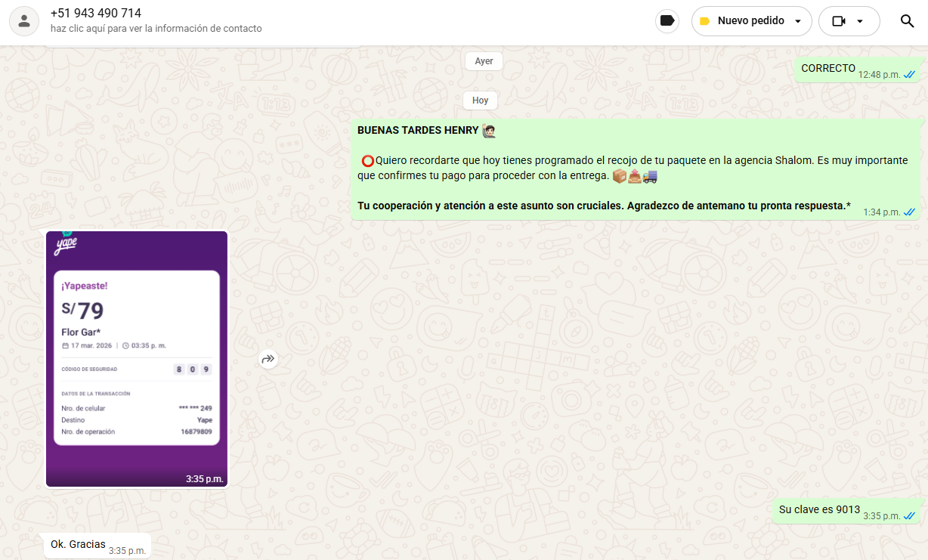Screen dimensions: 928x560
Task: Click read receipt ticks on CORRECTO message
Action: [909, 75]
